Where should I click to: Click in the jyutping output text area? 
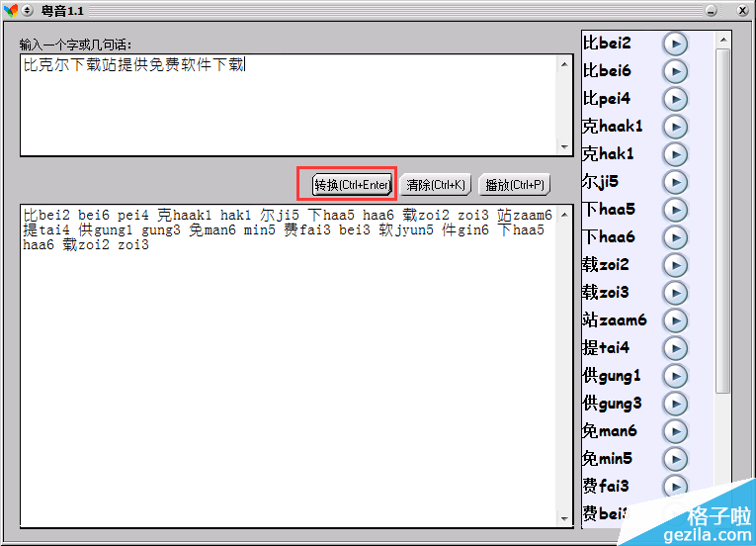tap(287, 376)
